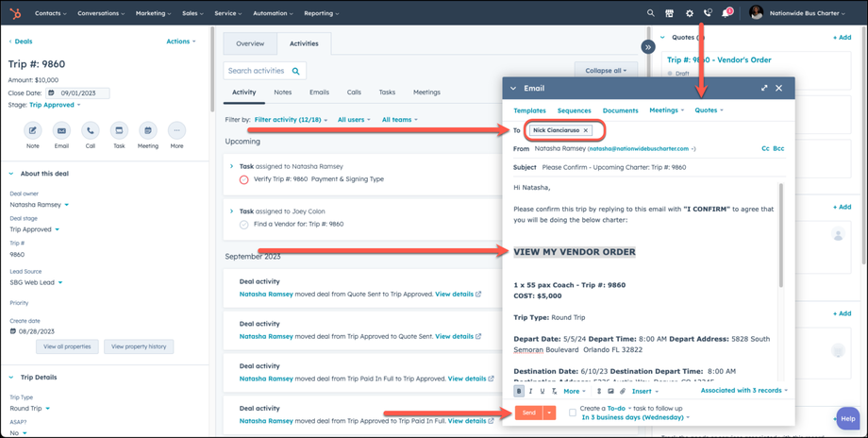This screenshot has height=438, width=868.
Task: Collapse the About this deal section
Action: click(11, 174)
